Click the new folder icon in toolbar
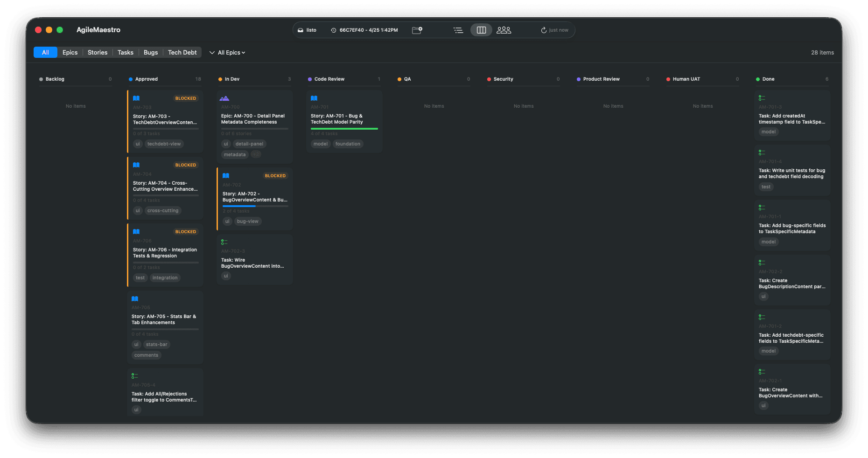 417,30
